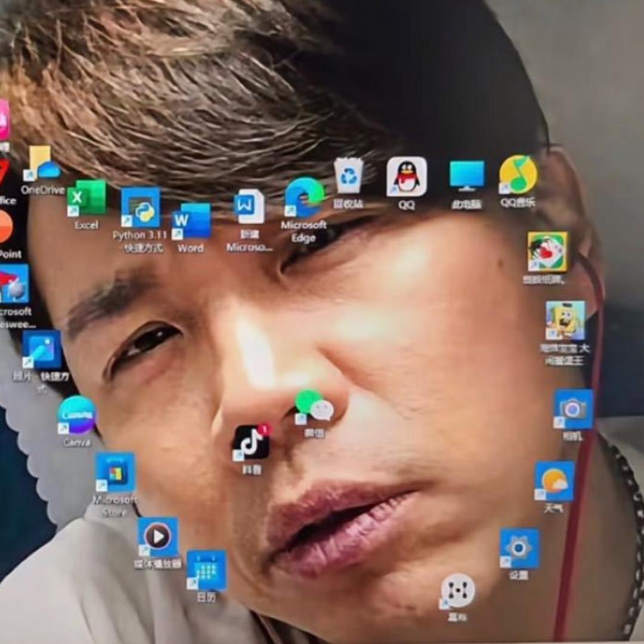The width and height of the screenshot is (644, 644).
Task: Launch QQ Music (QQ音乐)
Action: pos(518,175)
